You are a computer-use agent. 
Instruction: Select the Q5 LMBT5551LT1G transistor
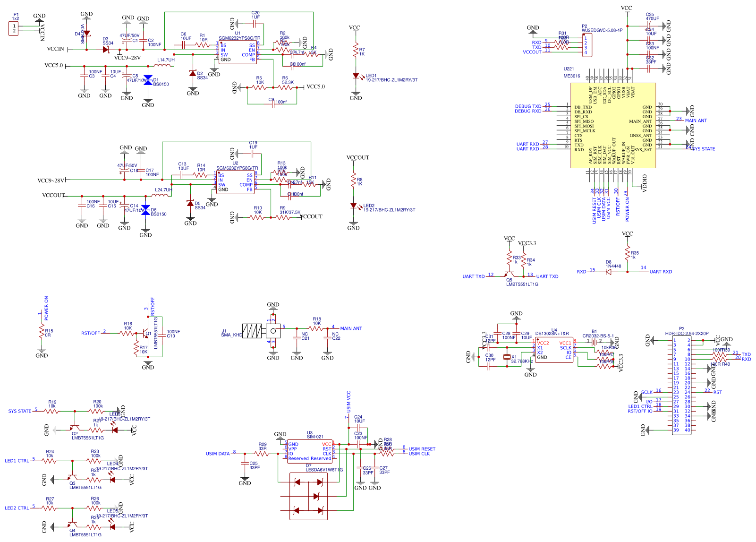point(509,274)
